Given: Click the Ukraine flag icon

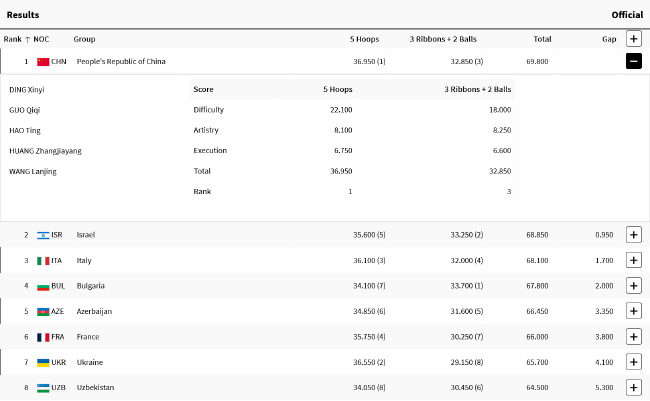Looking at the screenshot, I should [x=43, y=362].
